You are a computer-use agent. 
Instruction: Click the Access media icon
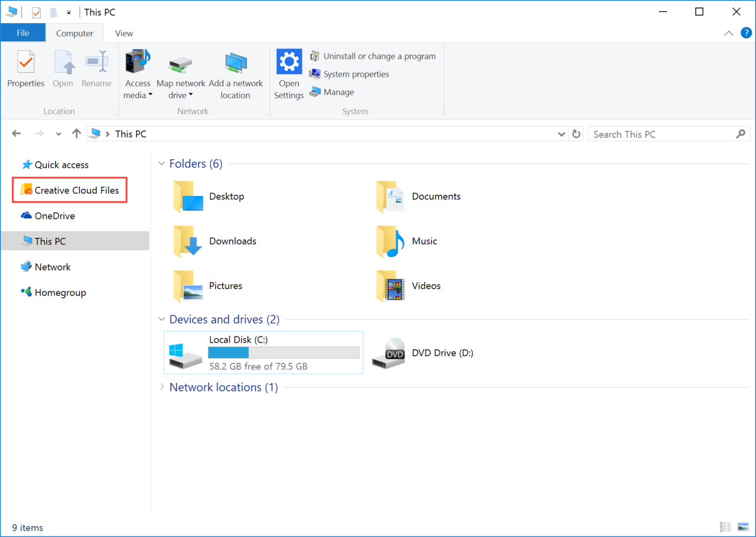coord(138,61)
